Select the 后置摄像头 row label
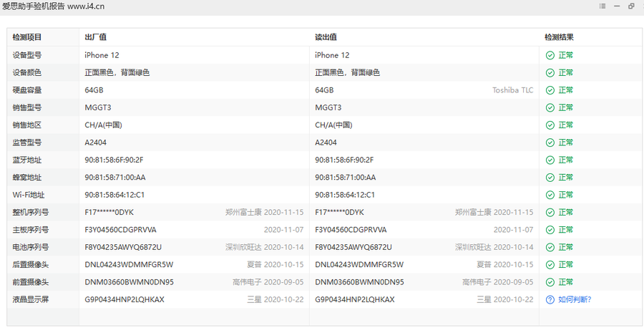The width and height of the screenshot is (644, 328). click(x=30, y=265)
